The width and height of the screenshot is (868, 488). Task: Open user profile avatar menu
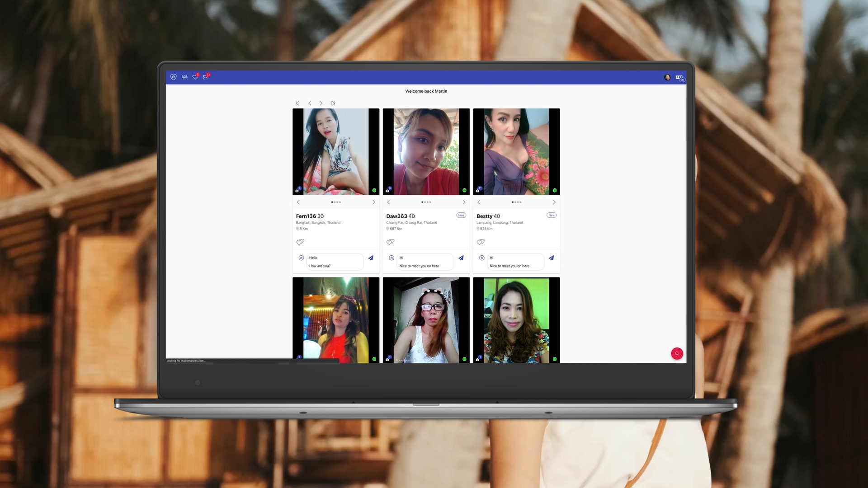click(x=667, y=77)
